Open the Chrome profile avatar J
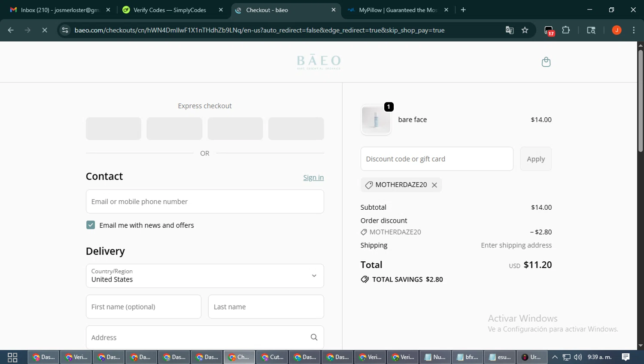Screen dimensions: 644x364 [x=617, y=30]
